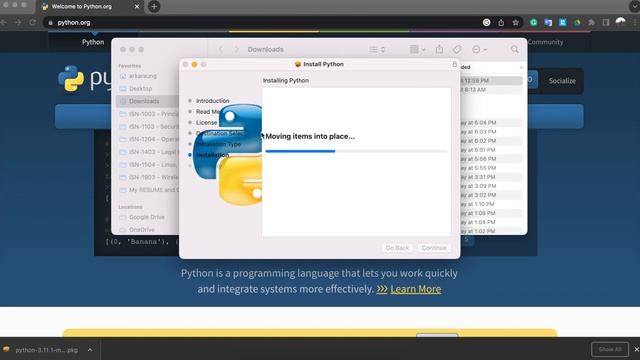Select the Finder row dated 3:31 PM

click(x=491, y=177)
